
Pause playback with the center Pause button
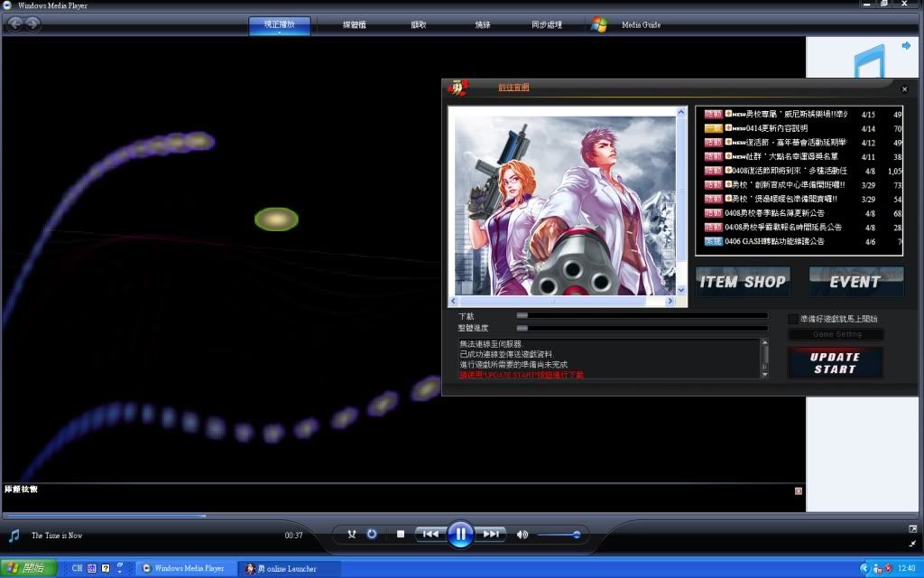460,534
